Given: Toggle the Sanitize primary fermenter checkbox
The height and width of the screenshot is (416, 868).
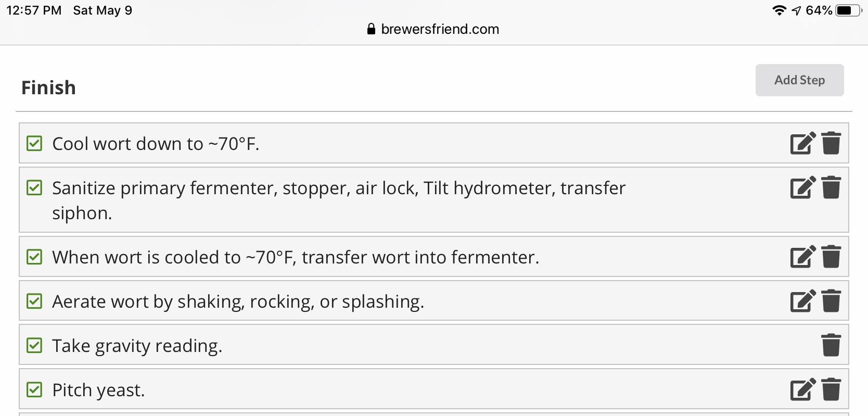Looking at the screenshot, I should [x=34, y=187].
